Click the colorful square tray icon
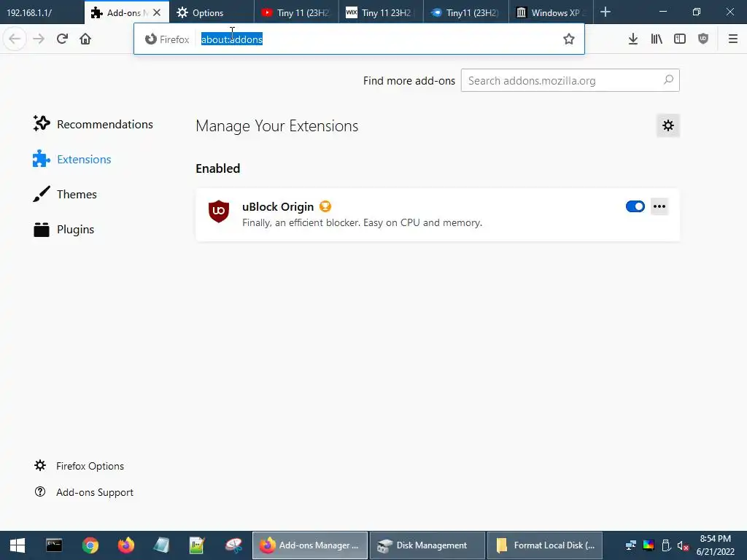 click(x=649, y=545)
